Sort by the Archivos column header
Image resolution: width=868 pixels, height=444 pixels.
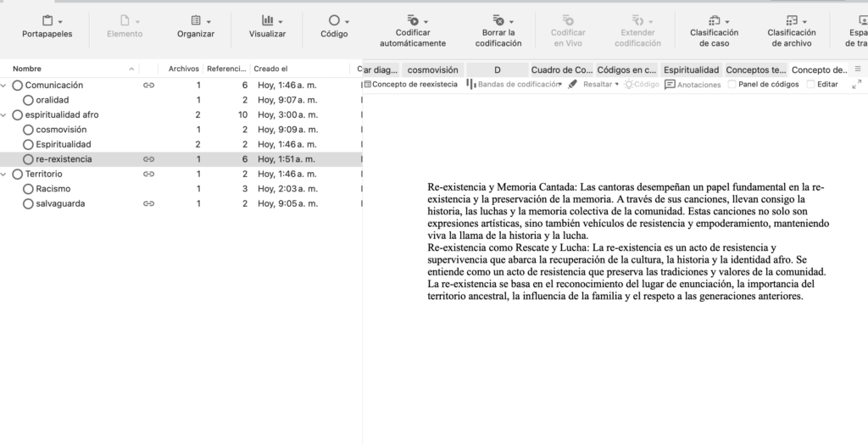click(x=183, y=69)
